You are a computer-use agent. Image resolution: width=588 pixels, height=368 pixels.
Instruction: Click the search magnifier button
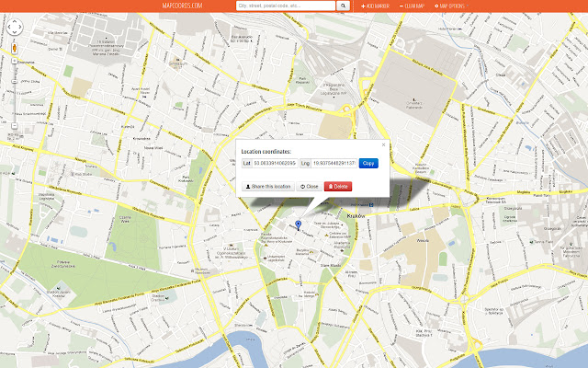(x=343, y=6)
